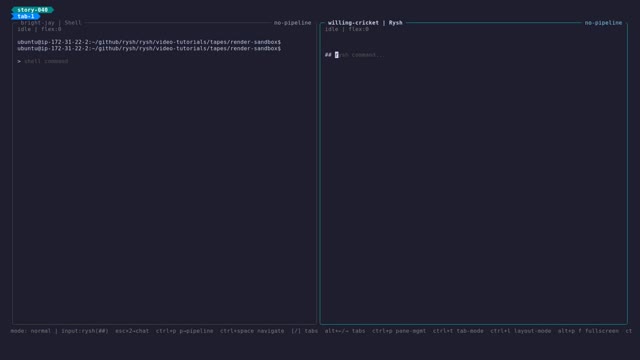Image resolution: width=640 pixels, height=360 pixels.
Task: Click the 'ctrl+p pane-mgmt' hint
Action: point(399,331)
